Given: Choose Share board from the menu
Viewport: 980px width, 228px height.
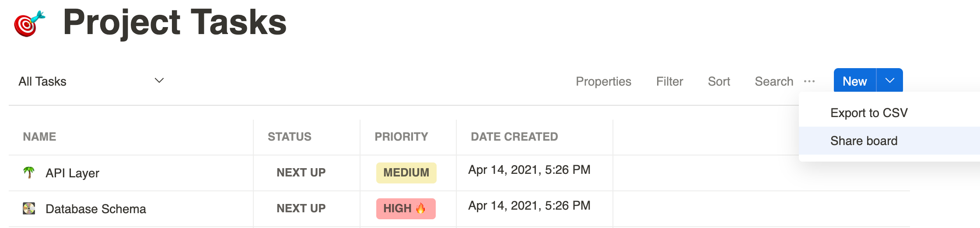Looking at the screenshot, I should [x=864, y=141].
